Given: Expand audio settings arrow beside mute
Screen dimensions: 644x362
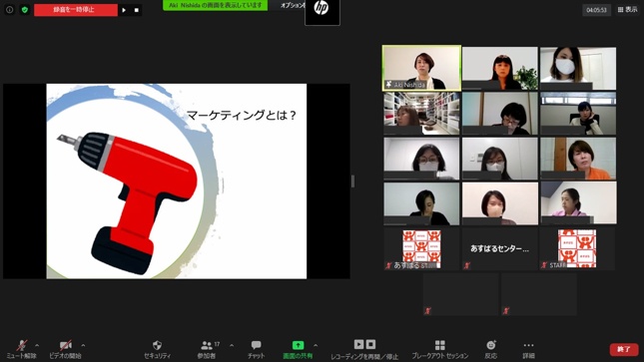Looking at the screenshot, I should [x=37, y=346].
